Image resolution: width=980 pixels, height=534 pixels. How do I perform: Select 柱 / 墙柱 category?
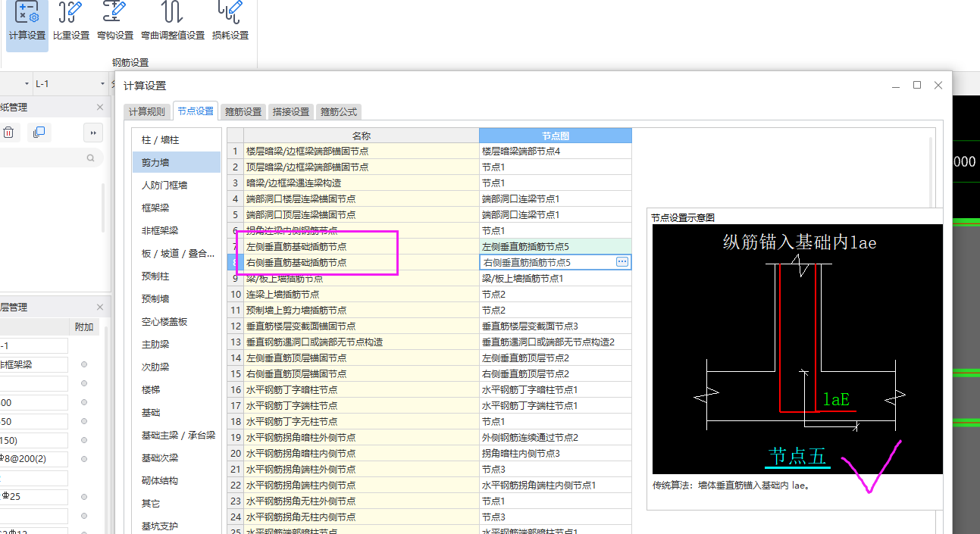(x=177, y=140)
